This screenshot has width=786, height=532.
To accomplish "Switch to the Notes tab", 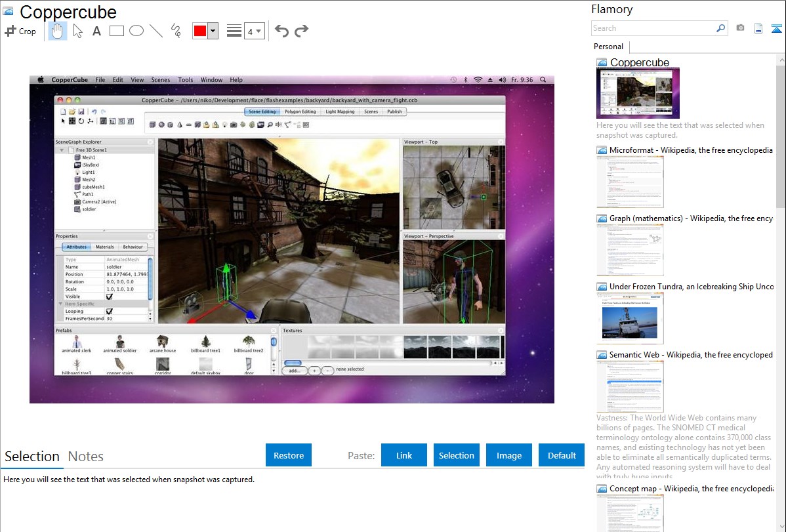I will 85,457.
